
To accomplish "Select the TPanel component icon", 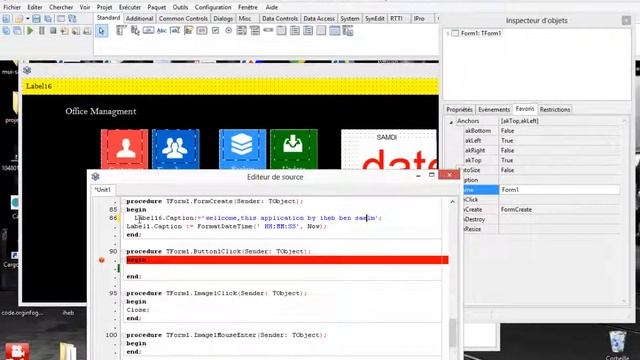I will (321, 31).
